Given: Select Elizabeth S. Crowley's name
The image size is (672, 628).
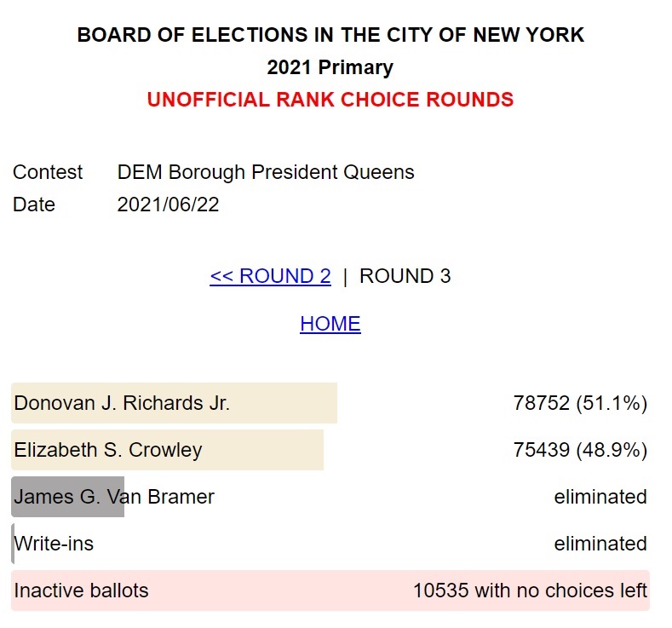Looking at the screenshot, I should coord(108,450).
